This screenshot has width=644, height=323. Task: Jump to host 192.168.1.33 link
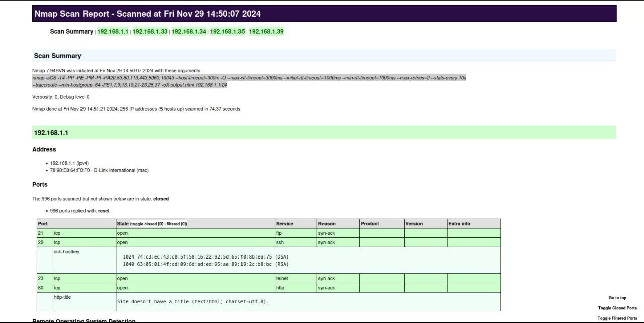click(150, 31)
